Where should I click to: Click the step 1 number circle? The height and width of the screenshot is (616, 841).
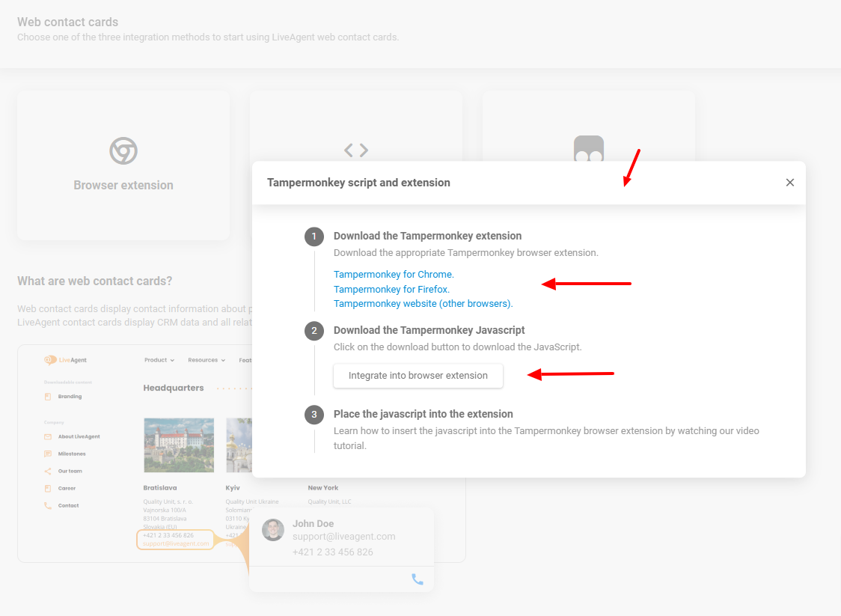[314, 237]
